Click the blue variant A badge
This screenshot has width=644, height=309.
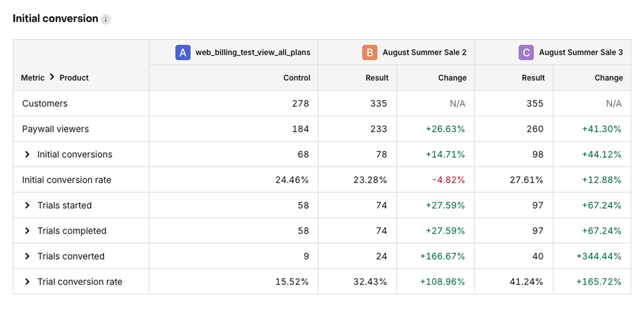[183, 53]
